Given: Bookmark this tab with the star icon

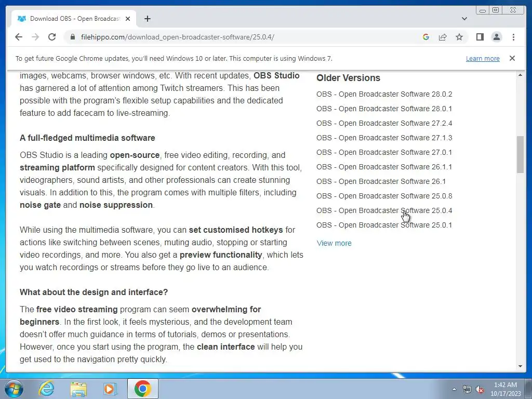Looking at the screenshot, I should [459, 37].
